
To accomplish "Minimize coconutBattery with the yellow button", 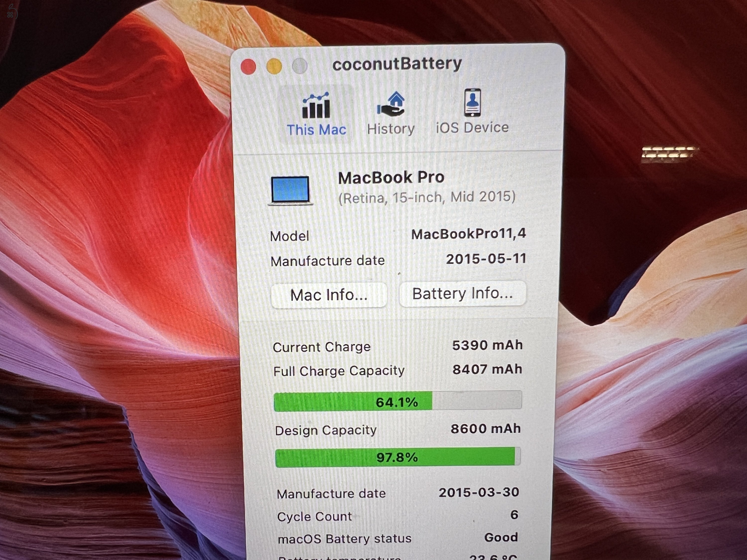I will pos(274,66).
